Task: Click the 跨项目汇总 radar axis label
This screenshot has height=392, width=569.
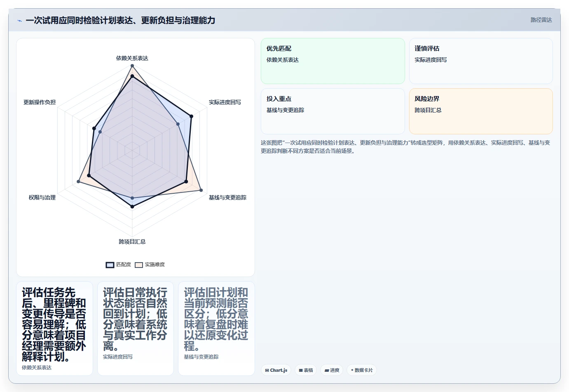Action: pyautogui.click(x=132, y=242)
